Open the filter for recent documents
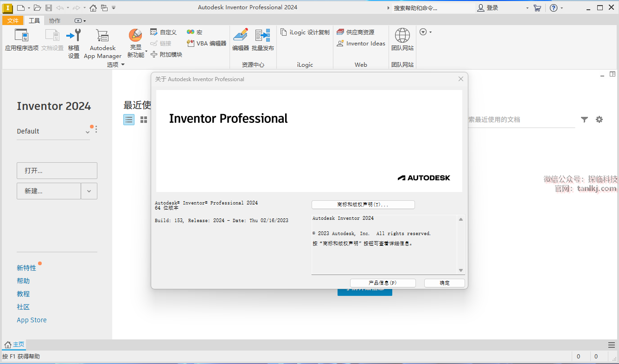This screenshot has height=364, width=619. 584,120
